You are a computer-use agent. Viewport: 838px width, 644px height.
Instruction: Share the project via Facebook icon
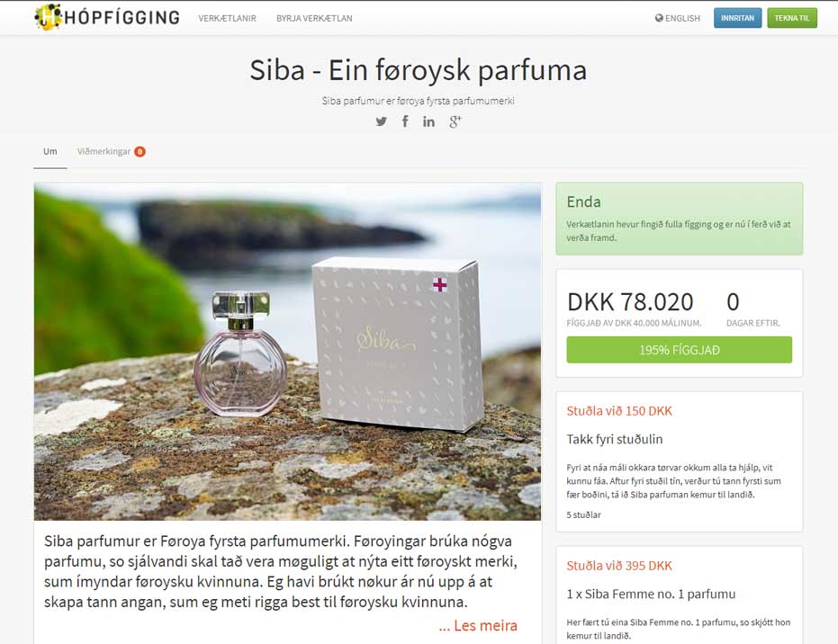(405, 121)
